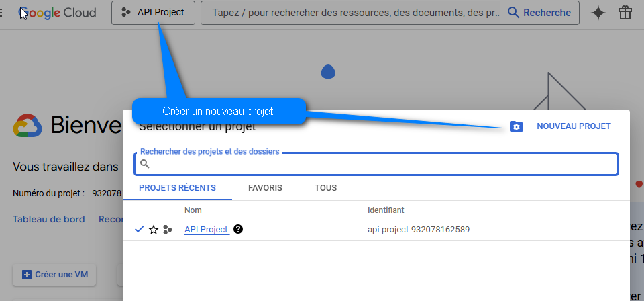Open Gemini sparkle assistant icon
The width and height of the screenshot is (644, 301).
(x=598, y=13)
